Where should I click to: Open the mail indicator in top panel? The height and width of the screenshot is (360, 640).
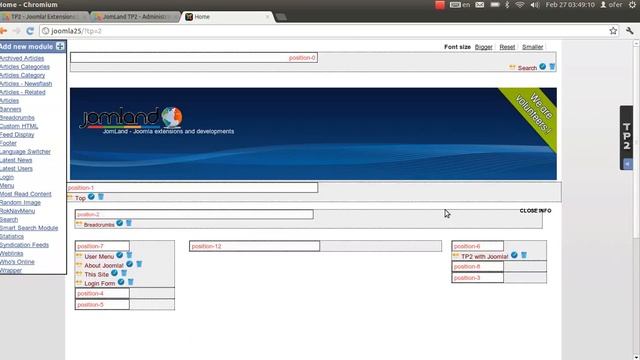click(x=480, y=5)
